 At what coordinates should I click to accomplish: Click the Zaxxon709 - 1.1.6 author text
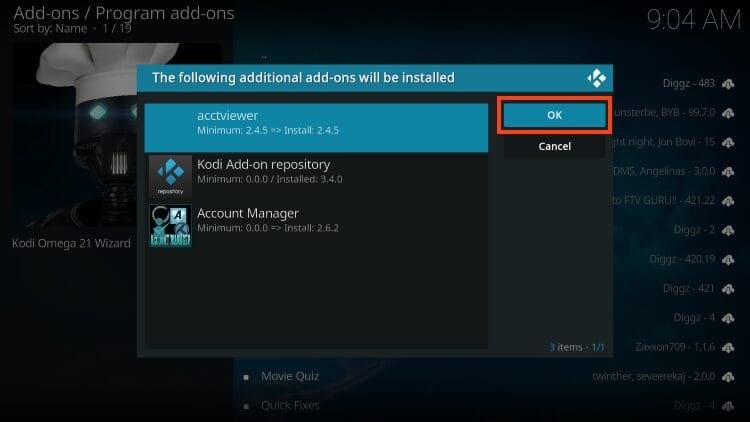point(675,347)
